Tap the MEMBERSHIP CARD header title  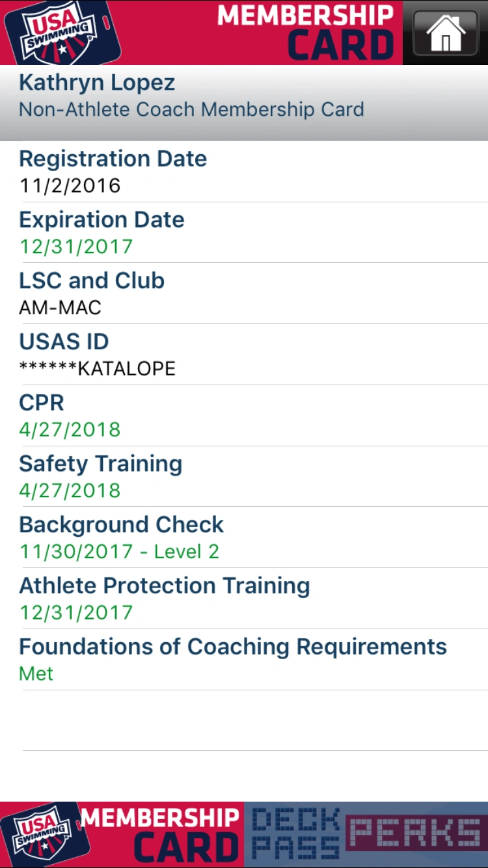click(306, 32)
